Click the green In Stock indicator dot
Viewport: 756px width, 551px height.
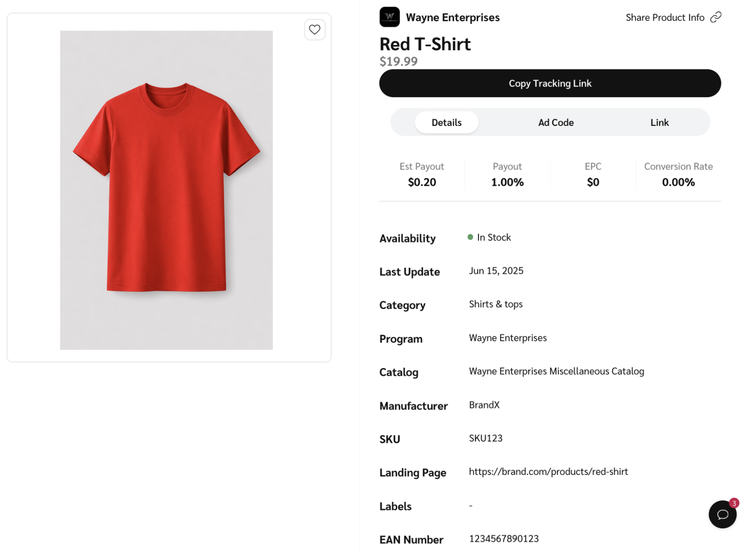[x=470, y=237]
